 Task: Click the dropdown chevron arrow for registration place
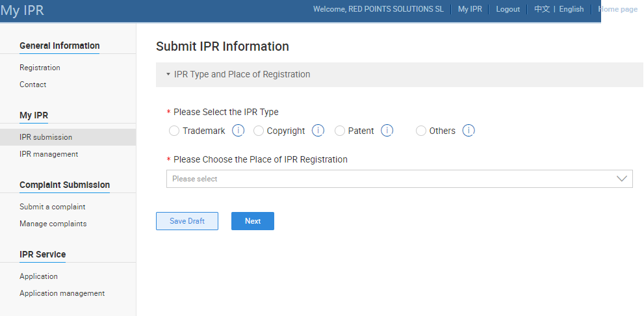coord(622,179)
